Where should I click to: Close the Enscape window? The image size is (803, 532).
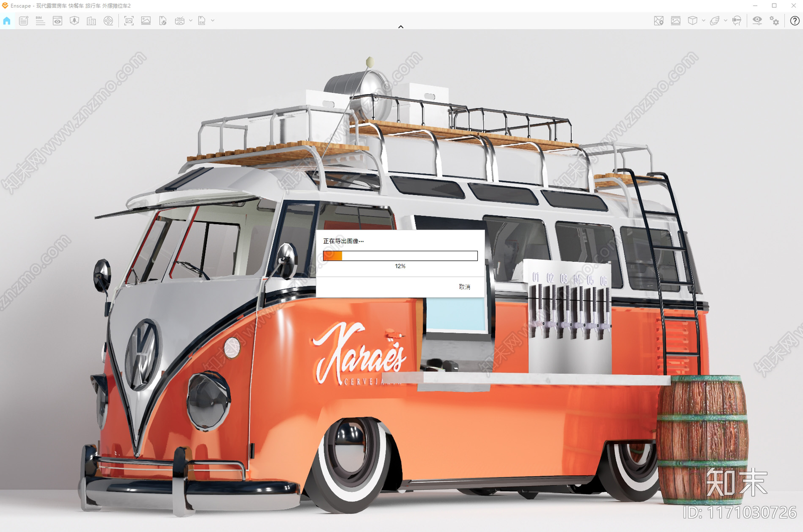pos(793,6)
